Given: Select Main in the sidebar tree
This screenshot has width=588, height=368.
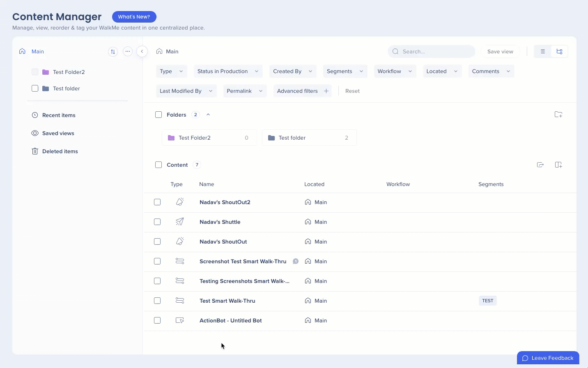Looking at the screenshot, I should pyautogui.click(x=38, y=51).
